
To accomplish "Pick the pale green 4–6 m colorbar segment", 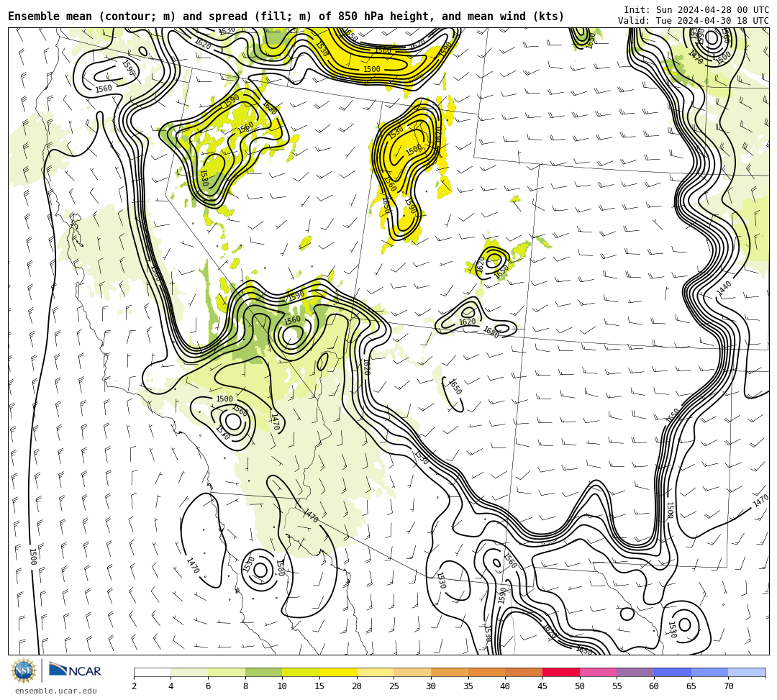I will [189, 672].
